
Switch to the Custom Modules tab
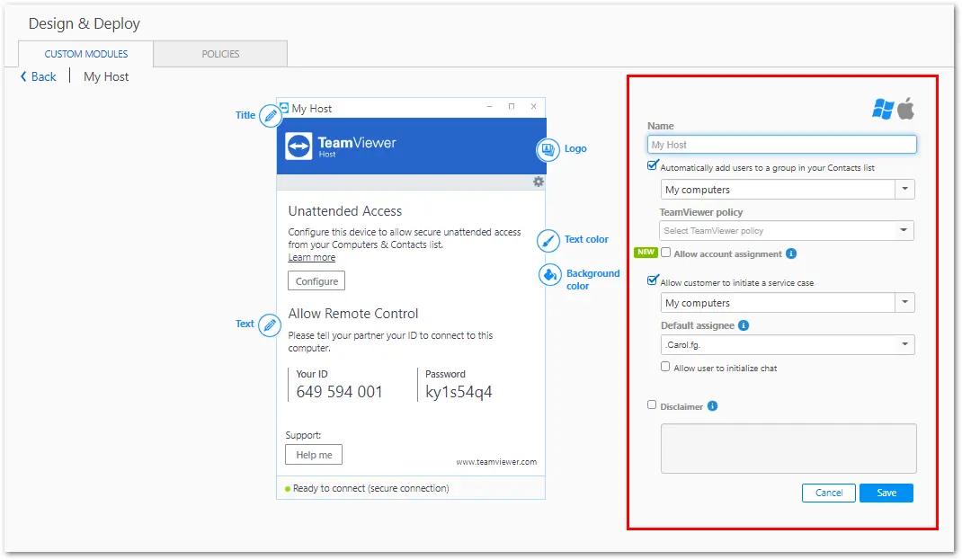pyautogui.click(x=86, y=54)
